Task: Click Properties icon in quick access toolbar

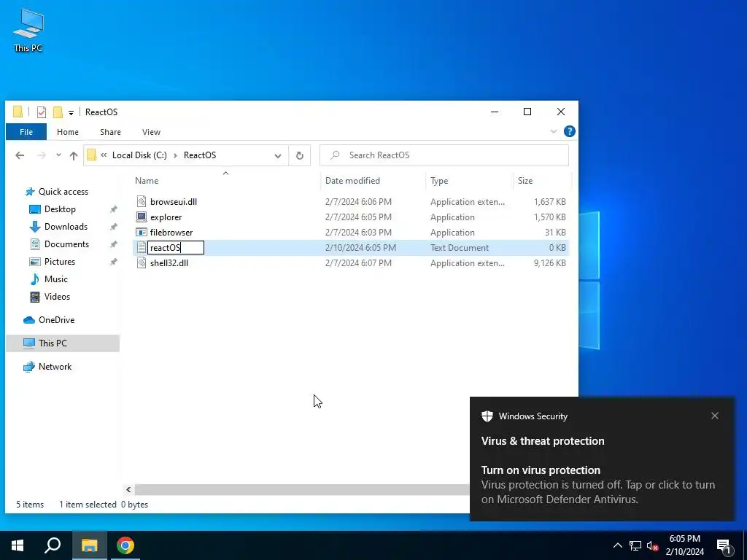Action: tap(42, 112)
